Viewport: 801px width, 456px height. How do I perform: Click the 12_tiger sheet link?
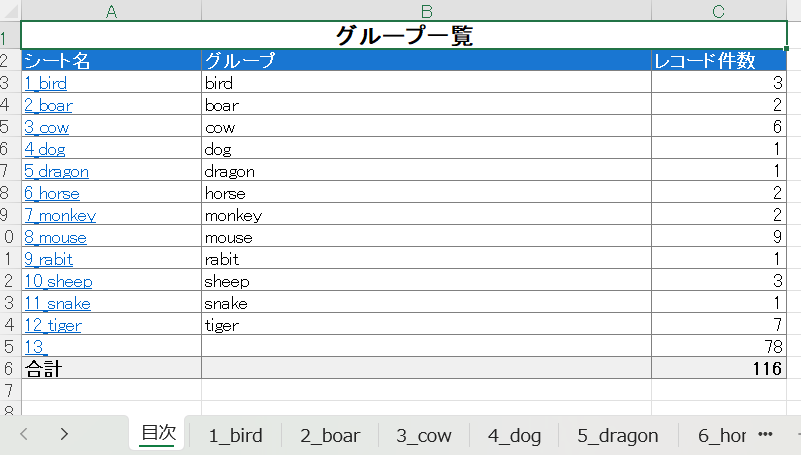click(x=53, y=325)
